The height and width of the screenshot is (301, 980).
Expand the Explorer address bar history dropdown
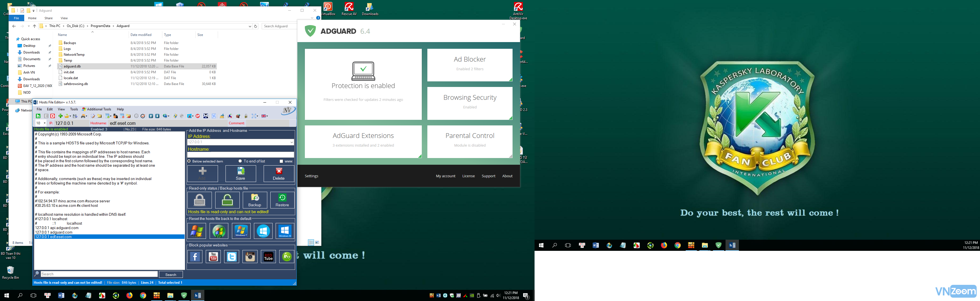[x=250, y=26]
